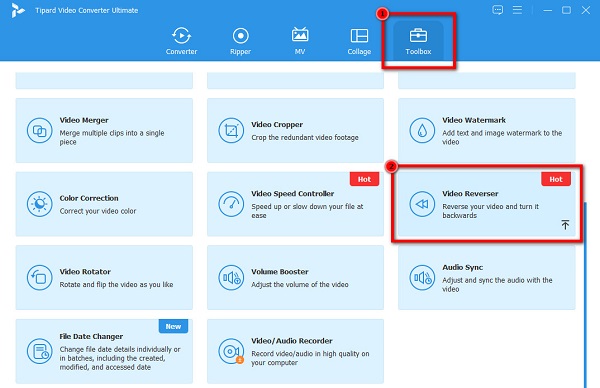Open the Video Speed Controller gauge icon
The width and height of the screenshot is (600, 388).
pyautogui.click(x=231, y=204)
